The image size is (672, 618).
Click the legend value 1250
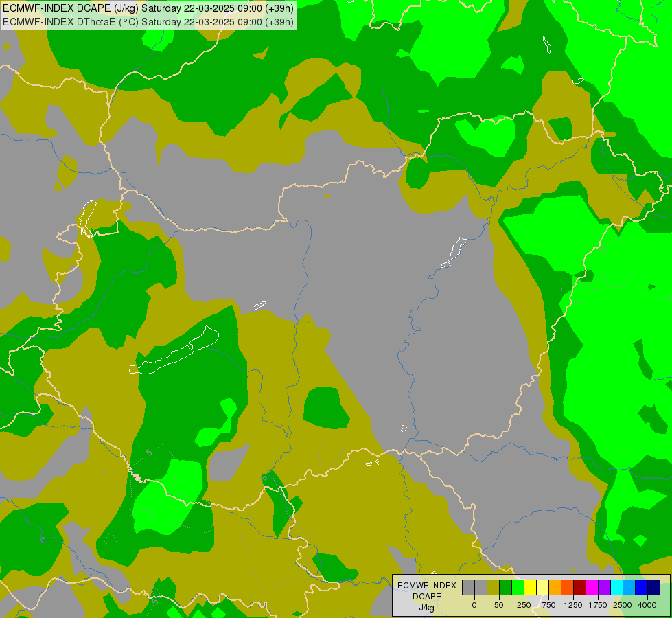(x=573, y=605)
